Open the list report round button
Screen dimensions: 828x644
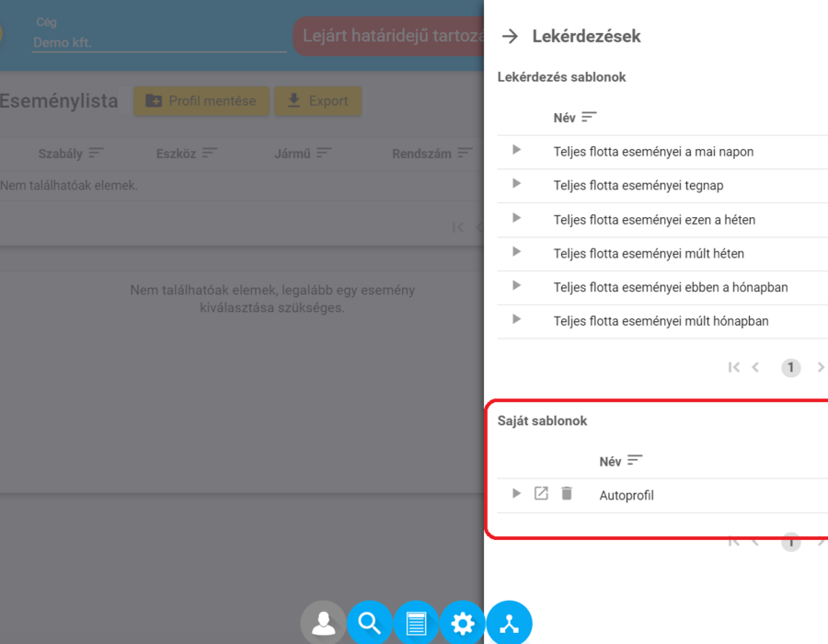tap(416, 624)
